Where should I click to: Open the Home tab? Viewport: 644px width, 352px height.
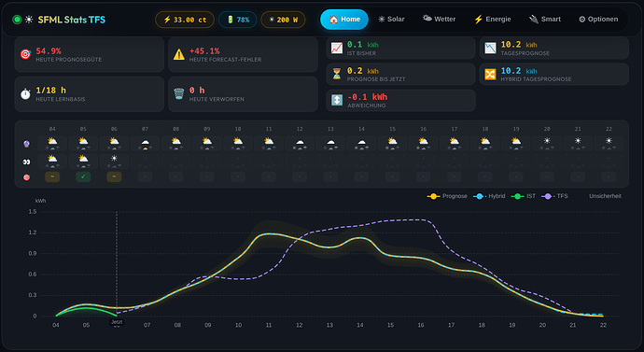point(344,20)
